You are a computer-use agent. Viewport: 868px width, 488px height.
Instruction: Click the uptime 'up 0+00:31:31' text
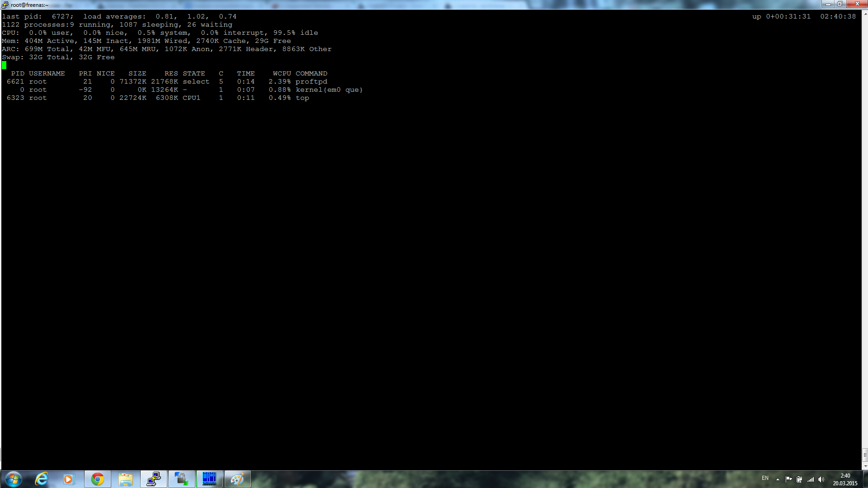click(x=781, y=17)
